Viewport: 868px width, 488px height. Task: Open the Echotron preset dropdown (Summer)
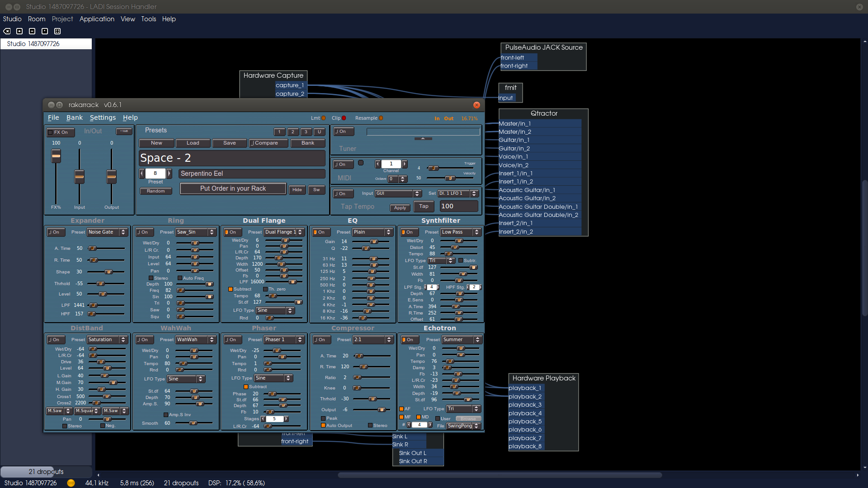462,340
